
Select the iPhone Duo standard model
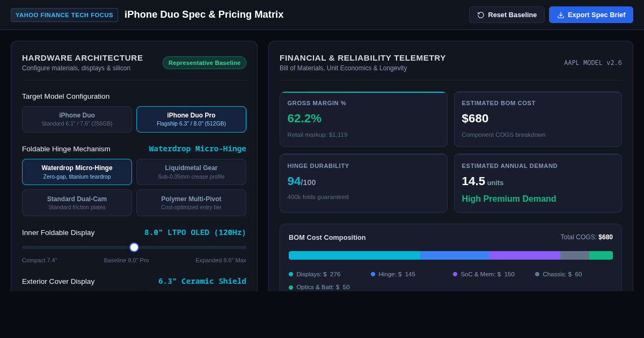(77, 119)
